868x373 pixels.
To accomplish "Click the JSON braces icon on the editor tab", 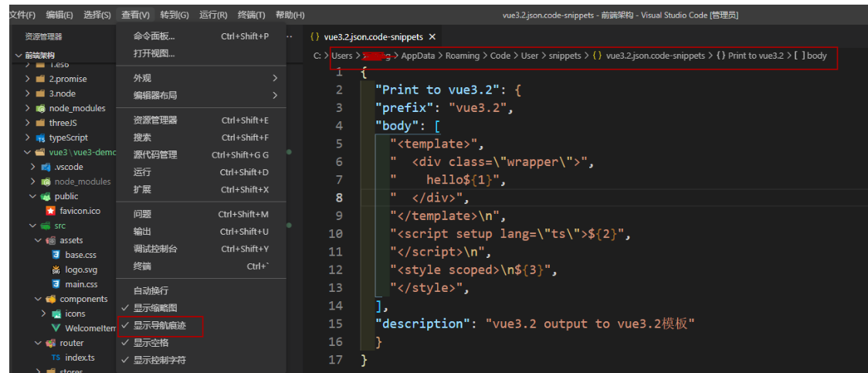I will [x=314, y=37].
